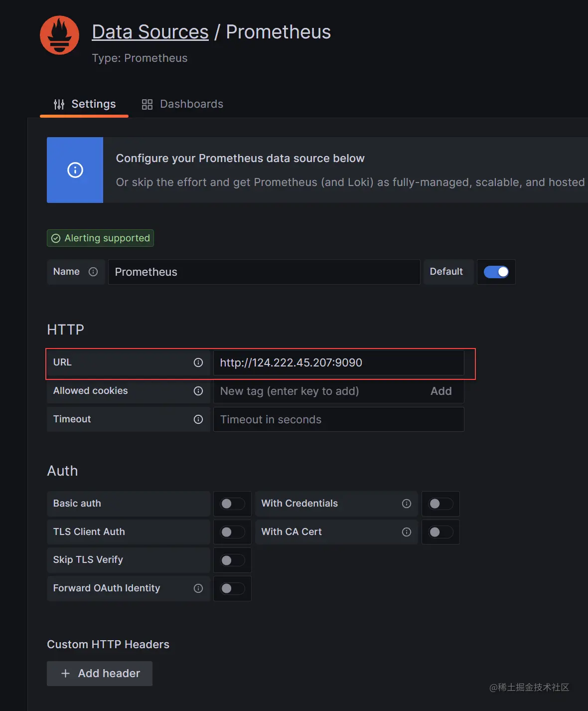Click the Default label next to the switch

[446, 272]
